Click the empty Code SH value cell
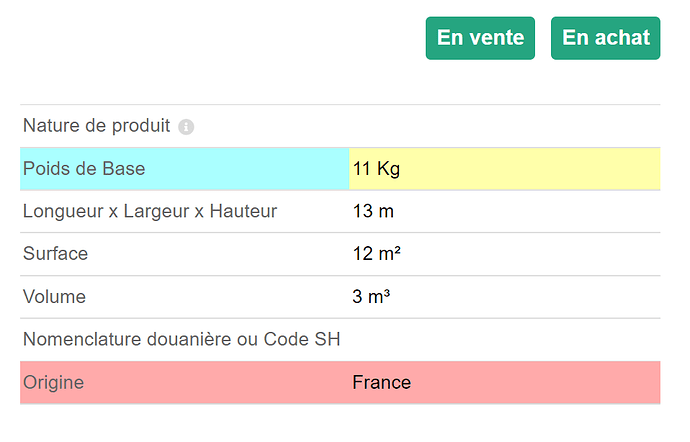690x442 pixels. pyautogui.click(x=505, y=340)
